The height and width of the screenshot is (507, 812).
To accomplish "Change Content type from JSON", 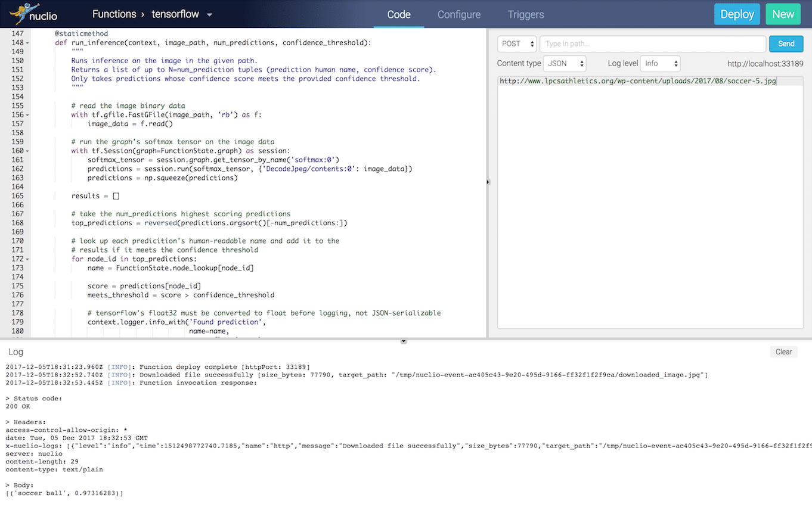I will 564,63.
